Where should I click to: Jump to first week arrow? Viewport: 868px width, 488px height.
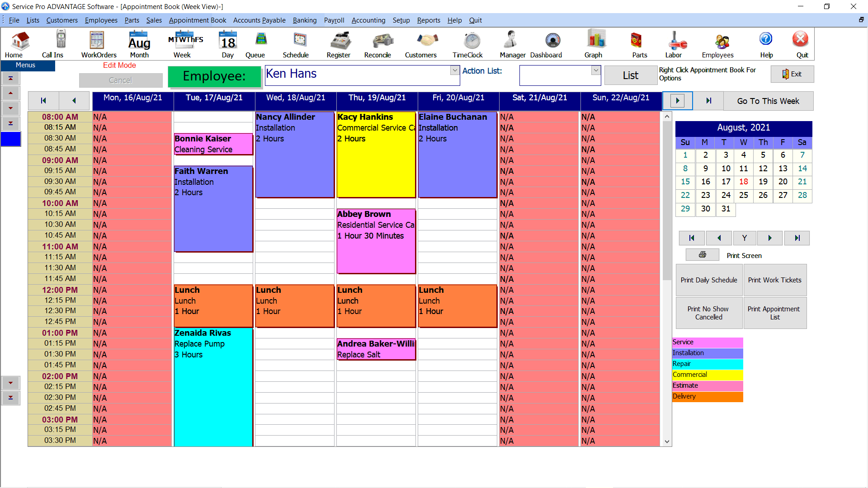(43, 101)
